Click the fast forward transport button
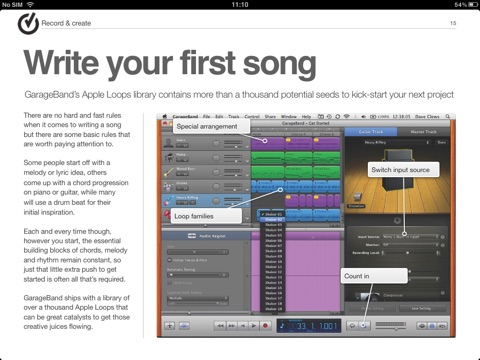The width and height of the screenshot is (480, 360). point(232,326)
